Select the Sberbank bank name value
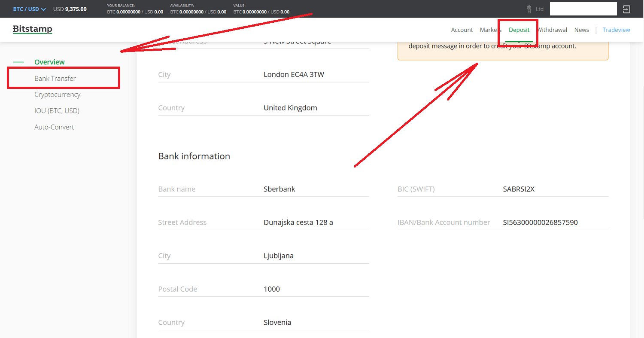This screenshot has width=644, height=338. click(x=279, y=189)
